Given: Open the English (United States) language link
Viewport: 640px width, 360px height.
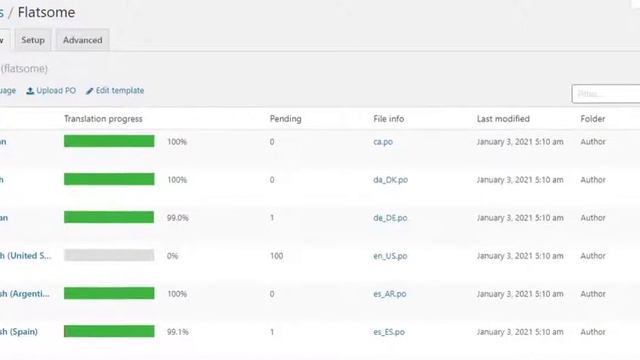Looking at the screenshot, I should click(x=26, y=256).
